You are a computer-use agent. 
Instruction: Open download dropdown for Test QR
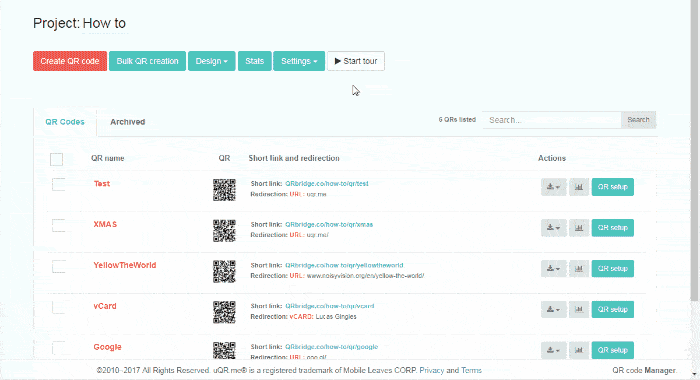coord(554,187)
